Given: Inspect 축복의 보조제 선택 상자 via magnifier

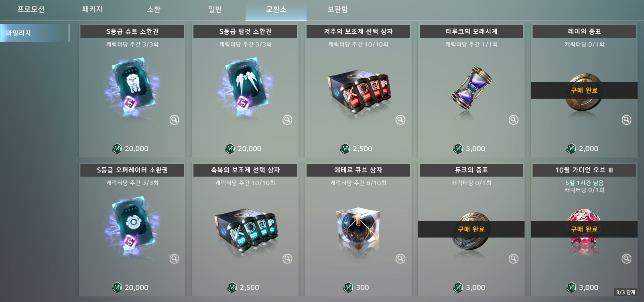Looking at the screenshot, I should (x=287, y=259).
